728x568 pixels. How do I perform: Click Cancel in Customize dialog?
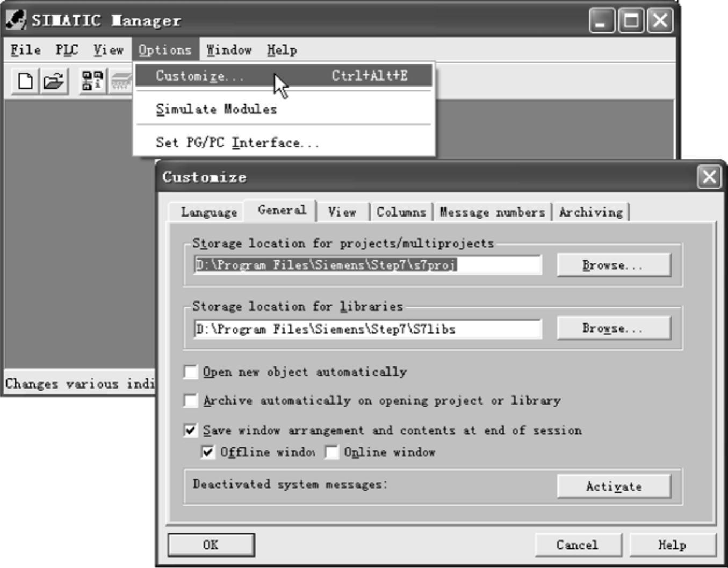click(578, 545)
